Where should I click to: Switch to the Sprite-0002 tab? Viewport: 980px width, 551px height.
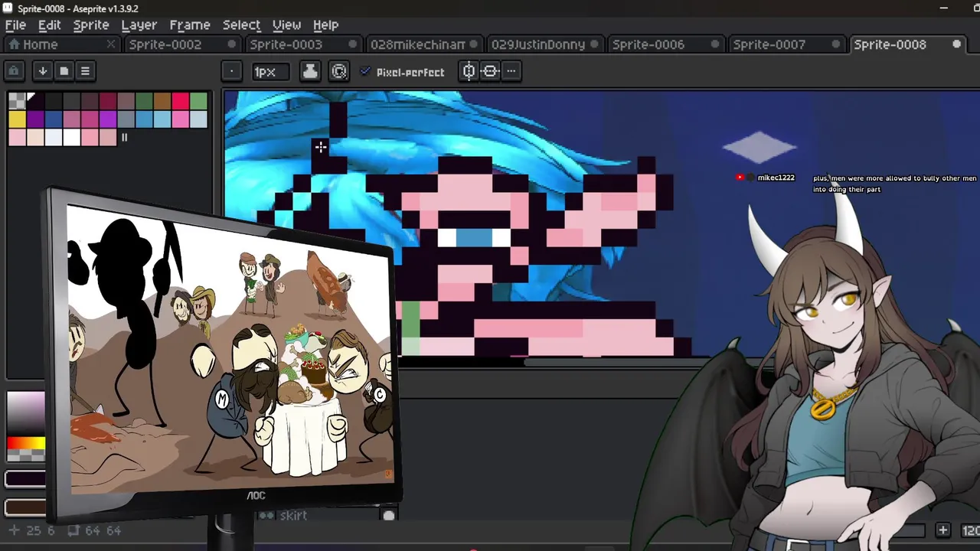click(x=181, y=44)
